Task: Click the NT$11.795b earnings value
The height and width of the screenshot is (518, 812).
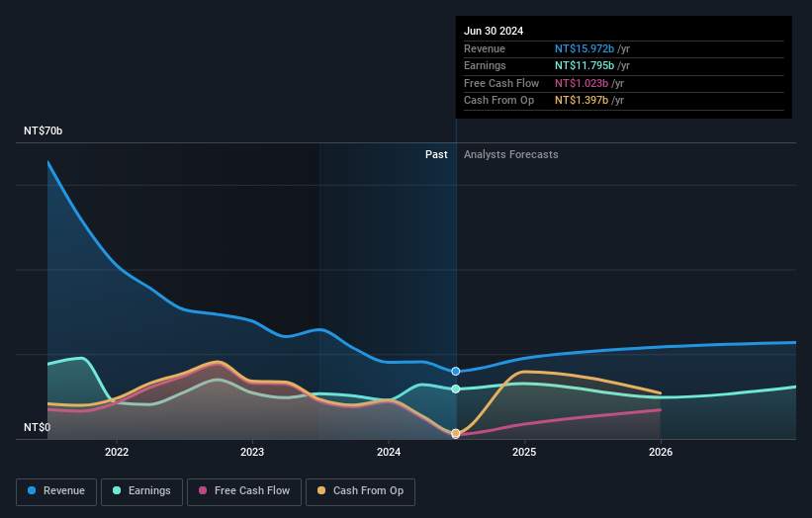Action: [x=585, y=65]
